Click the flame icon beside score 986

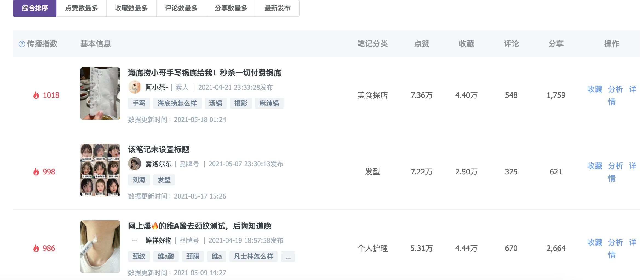coord(36,248)
